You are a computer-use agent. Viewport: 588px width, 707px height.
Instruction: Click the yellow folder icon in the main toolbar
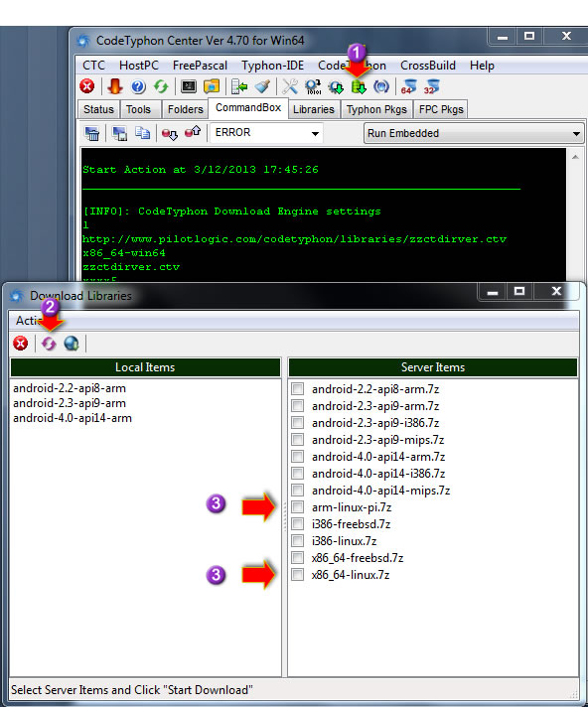(211, 86)
